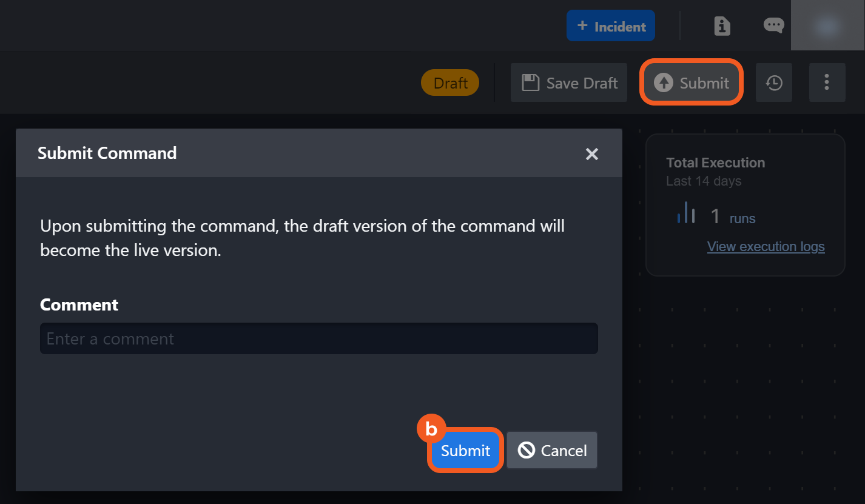Viewport: 865px width, 504px height.
Task: Click the Draft status badge
Action: 450,83
